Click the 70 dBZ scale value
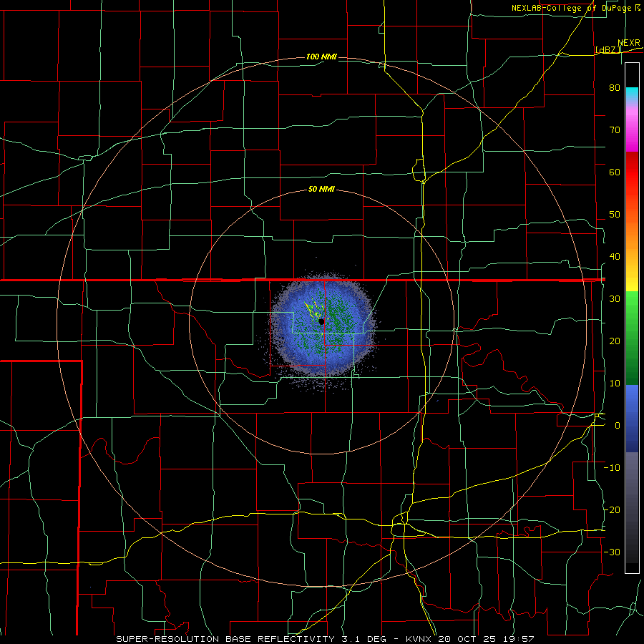Viewport: 644px width, 644px height. coord(615,130)
